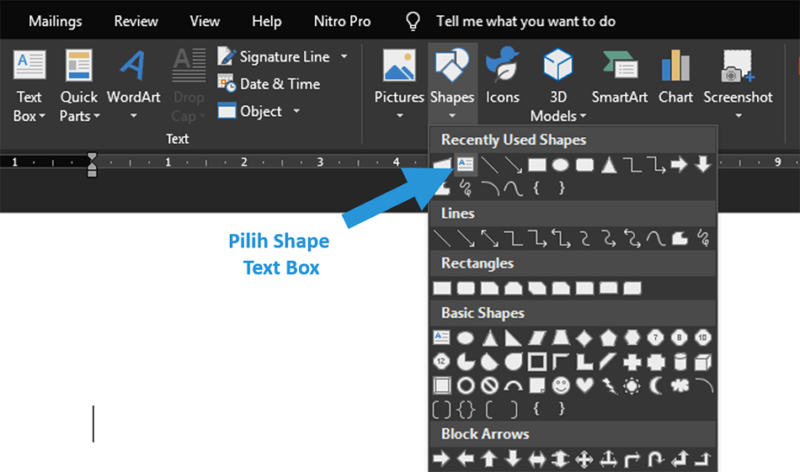Image resolution: width=800 pixels, height=472 pixels.
Task: Click the indent marker on the ruler
Action: (92, 165)
